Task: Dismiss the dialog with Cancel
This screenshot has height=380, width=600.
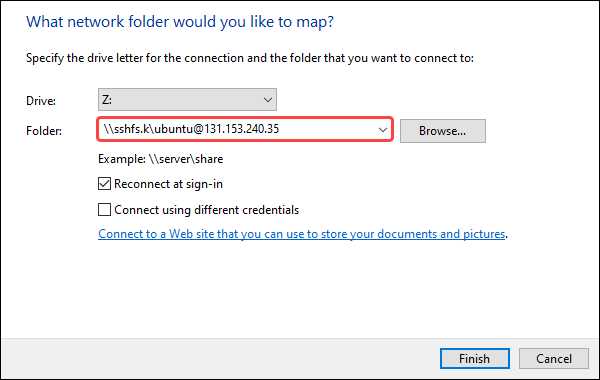Action: pos(554,359)
